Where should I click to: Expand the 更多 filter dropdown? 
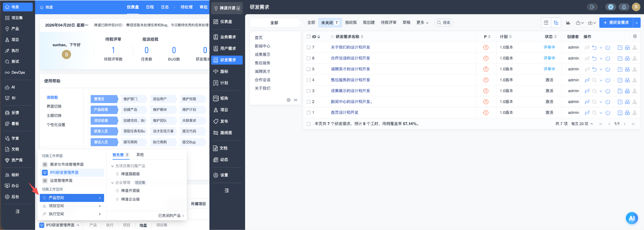[422, 22]
